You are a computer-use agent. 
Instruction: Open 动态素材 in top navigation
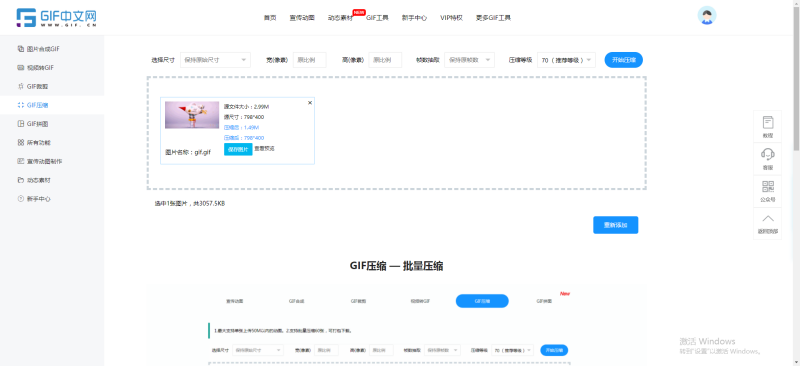340,18
